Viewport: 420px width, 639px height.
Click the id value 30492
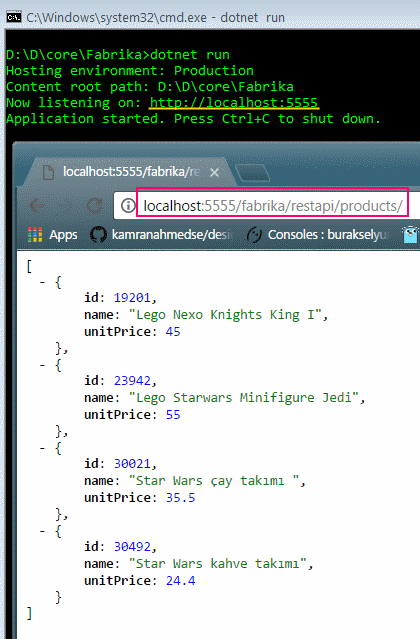pyautogui.click(x=132, y=547)
